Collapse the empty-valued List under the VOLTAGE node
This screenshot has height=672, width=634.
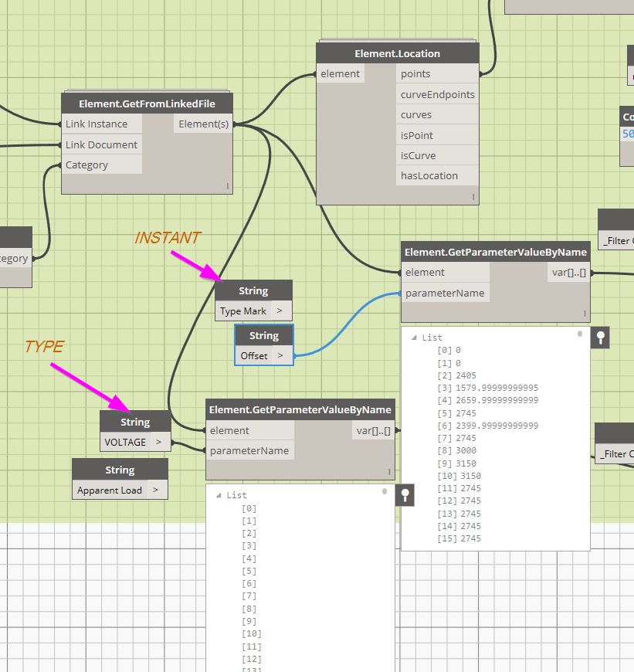tap(219, 495)
